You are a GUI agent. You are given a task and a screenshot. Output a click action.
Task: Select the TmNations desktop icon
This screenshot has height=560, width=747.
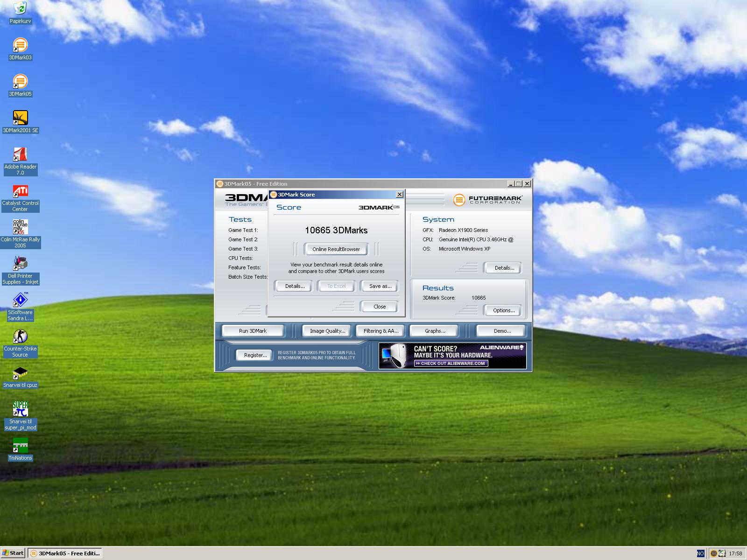coord(20,449)
